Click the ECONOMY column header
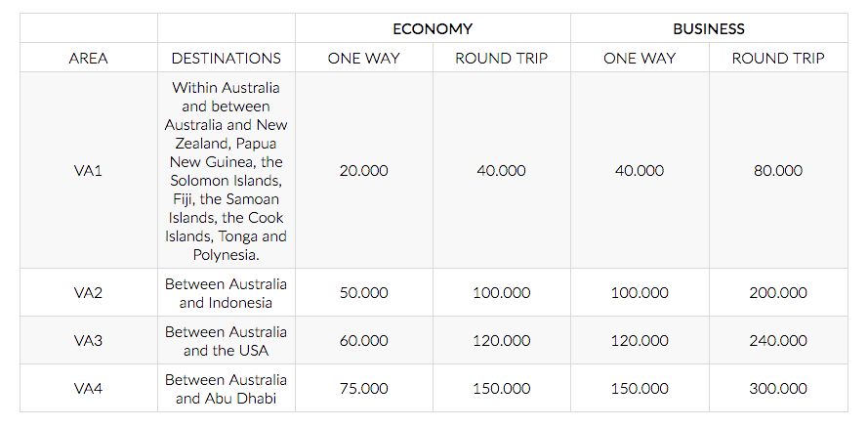This screenshot has height=427, width=868. (433, 28)
